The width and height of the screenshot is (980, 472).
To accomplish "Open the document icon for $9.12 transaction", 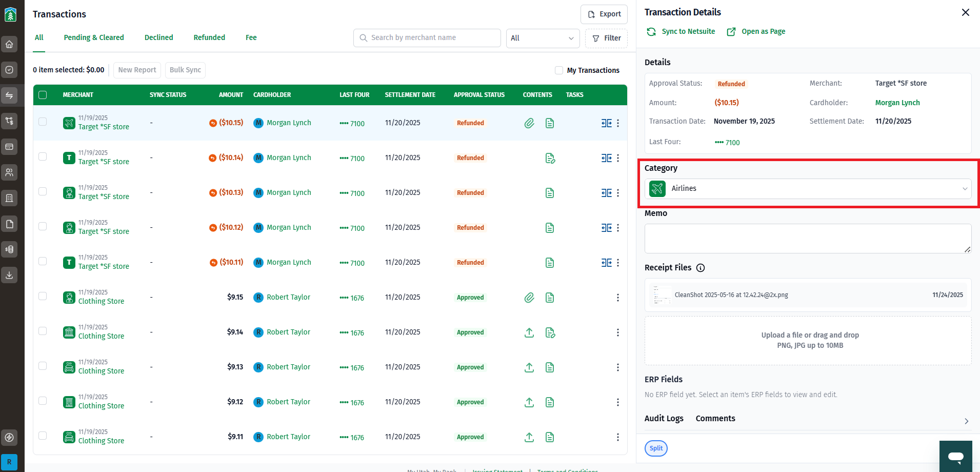I will click(x=550, y=402).
